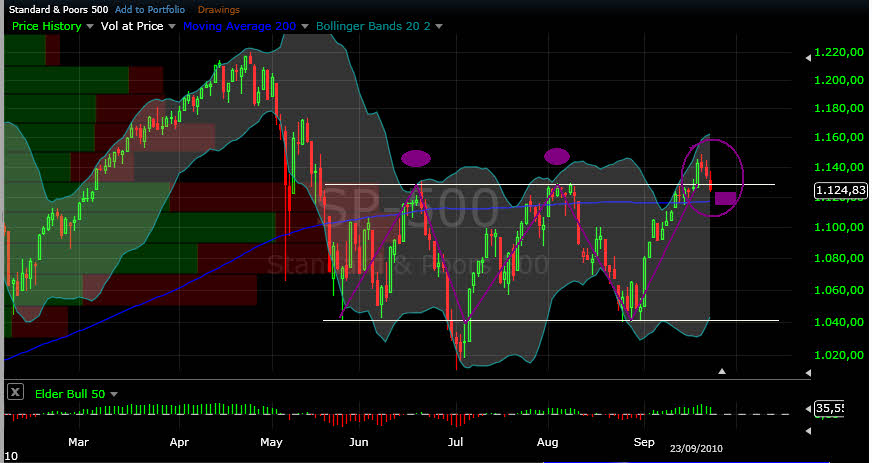Click the lower arrow marker beside the Elder Bull axis
The width and height of the screenshot is (872, 463).
pyautogui.click(x=808, y=431)
